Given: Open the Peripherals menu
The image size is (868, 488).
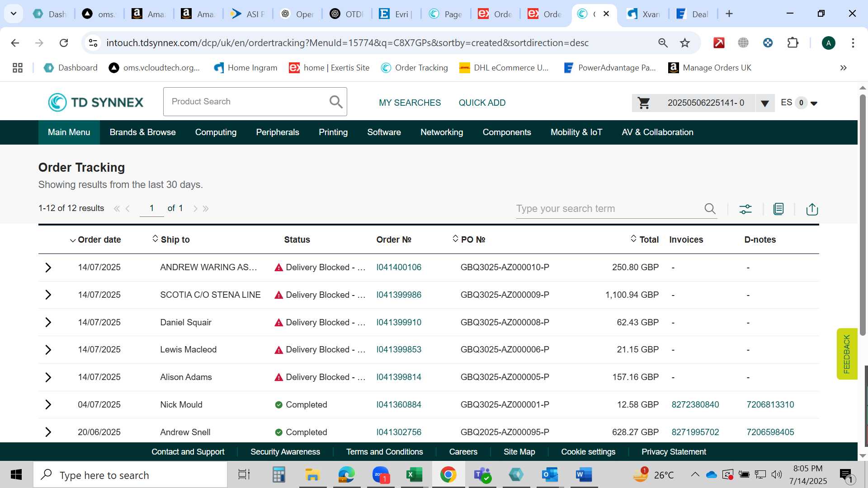Looking at the screenshot, I should [278, 132].
